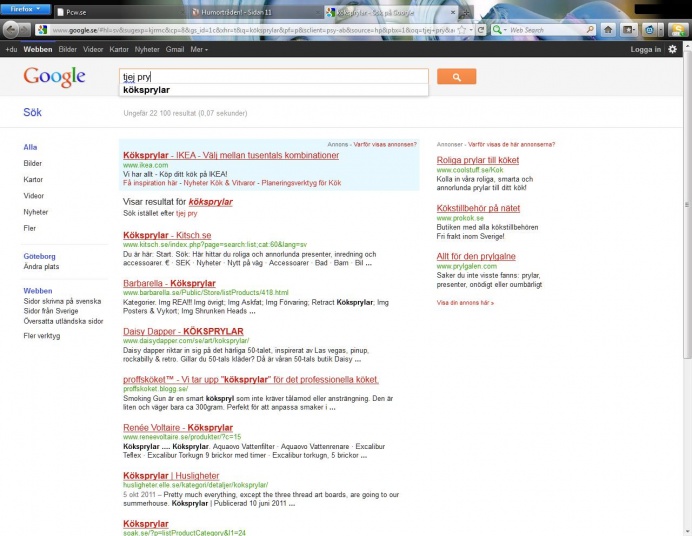
Task: Open Nyheter in Google top bar
Action: [x=147, y=49]
